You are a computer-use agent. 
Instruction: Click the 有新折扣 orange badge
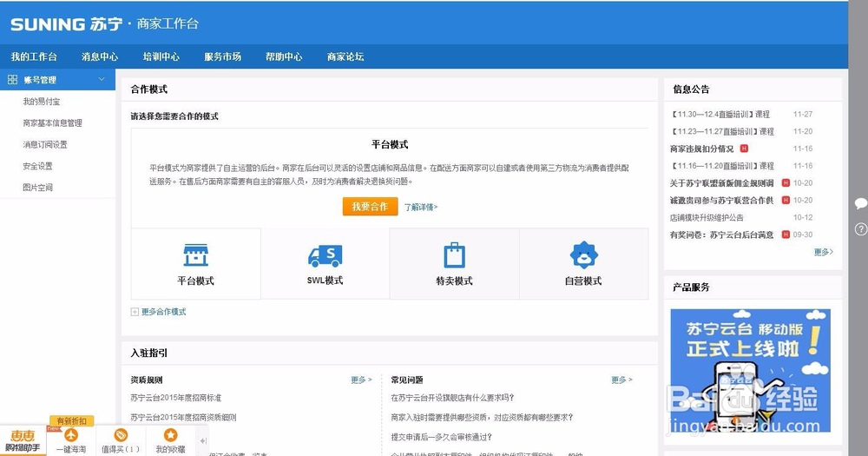click(71, 421)
